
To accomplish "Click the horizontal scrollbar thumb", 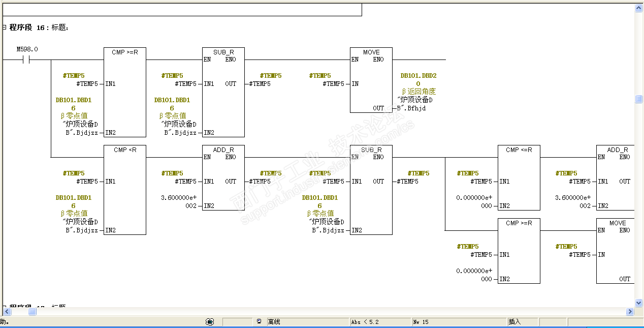I will pos(32,312).
